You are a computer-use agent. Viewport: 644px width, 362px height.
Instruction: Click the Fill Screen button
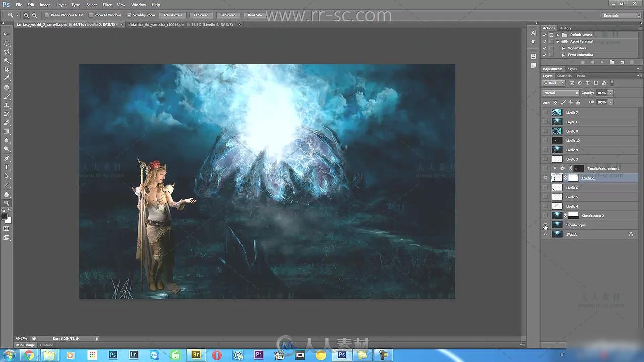(228, 15)
